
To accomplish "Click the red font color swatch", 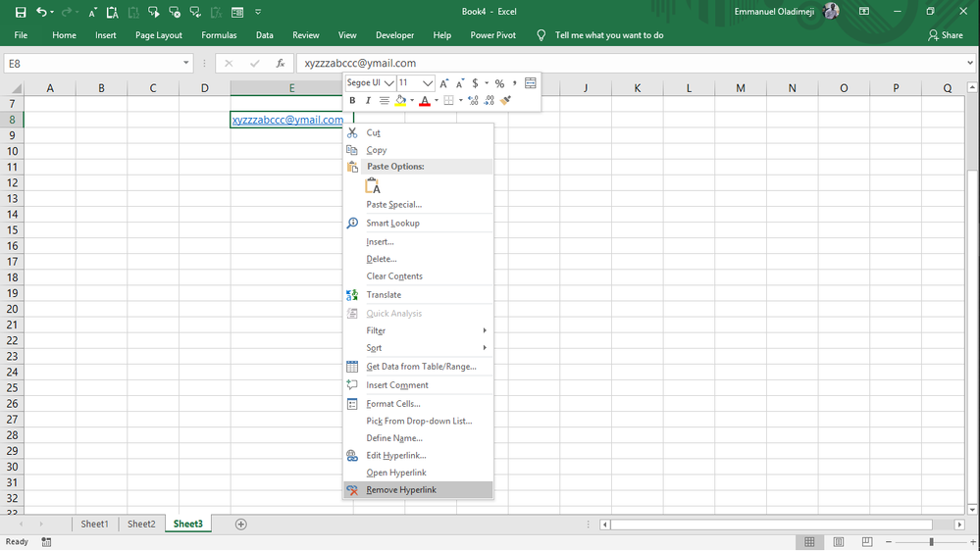I will pyautogui.click(x=424, y=100).
